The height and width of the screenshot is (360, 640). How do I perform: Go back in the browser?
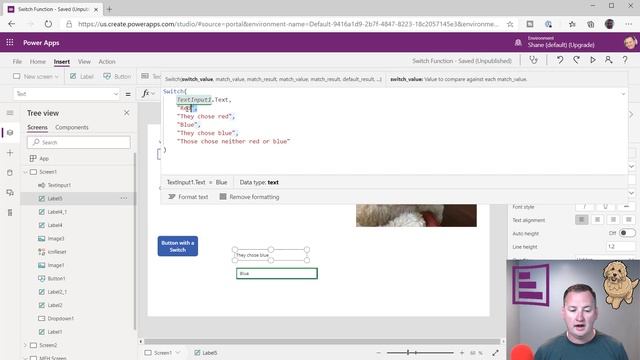(x=12, y=24)
